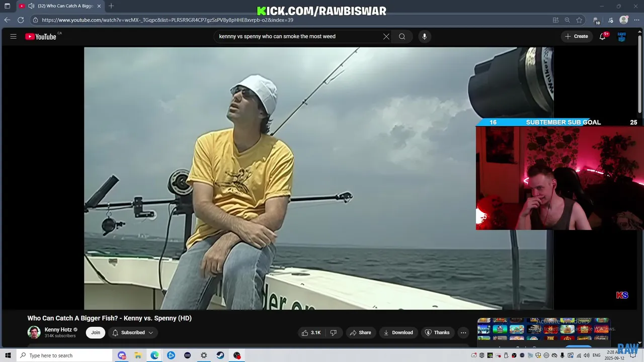
Task: Expand the Subscribed notification dropdown
Action: [x=133, y=332]
